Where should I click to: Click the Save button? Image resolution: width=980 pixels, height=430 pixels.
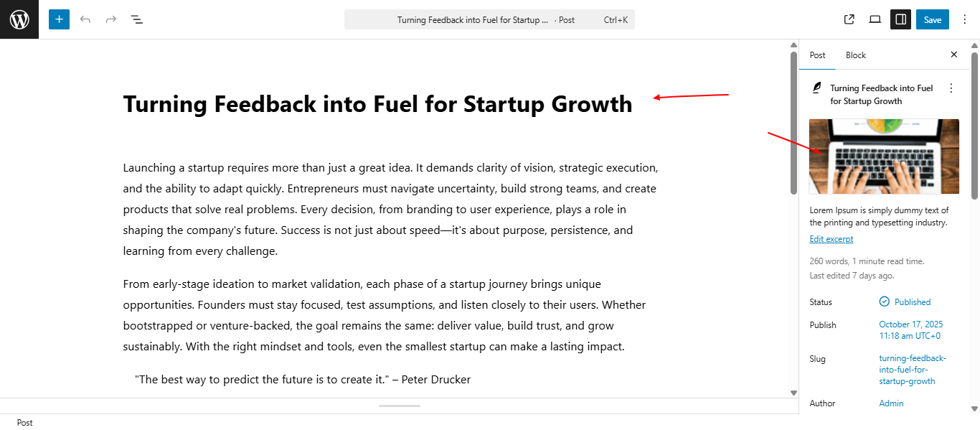tap(932, 19)
